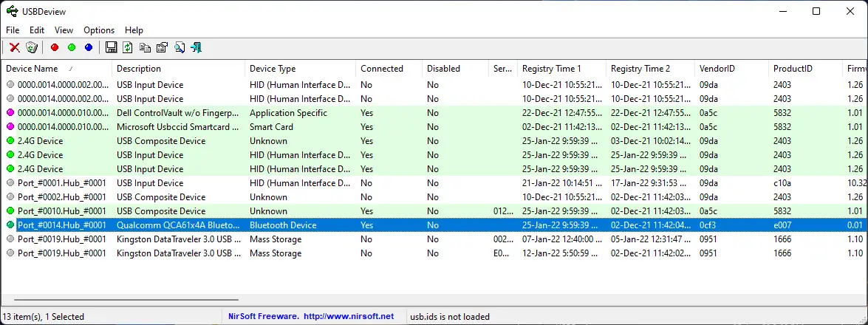Select the Microsoft Usbccid Smartcard row
Screen dimensions: 868x325
(177, 127)
